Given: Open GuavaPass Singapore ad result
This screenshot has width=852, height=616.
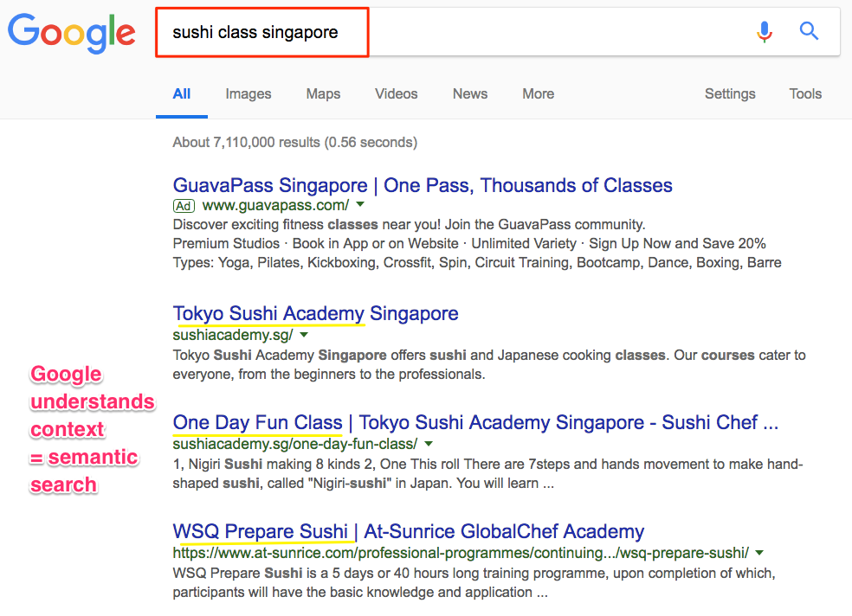Looking at the screenshot, I should [423, 185].
